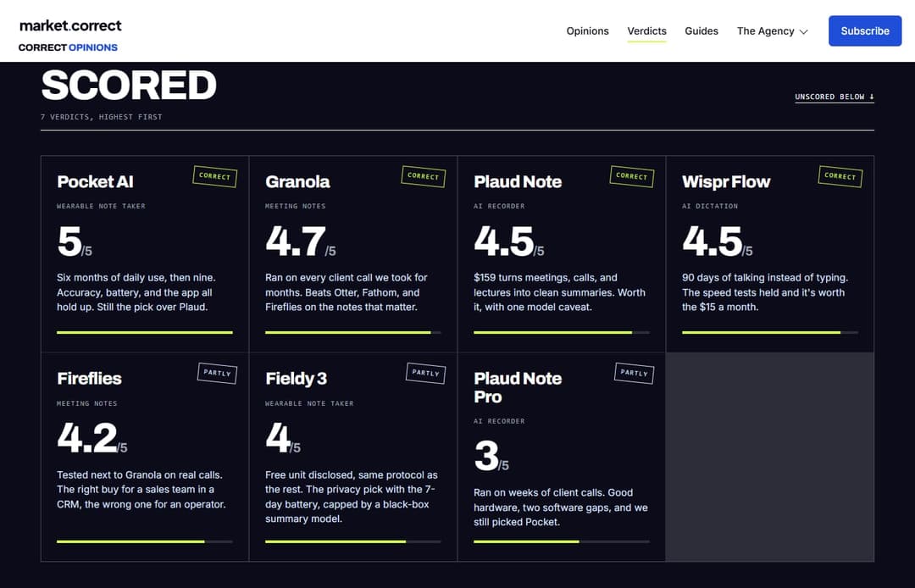This screenshot has height=588, width=915.
Task: Click the CORRECT stamp on Wispr Flow
Action: tap(840, 176)
